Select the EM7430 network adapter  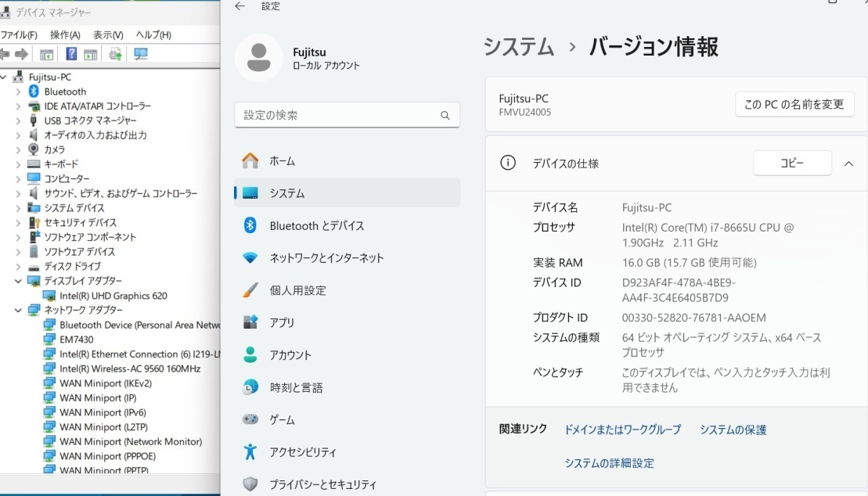click(77, 340)
